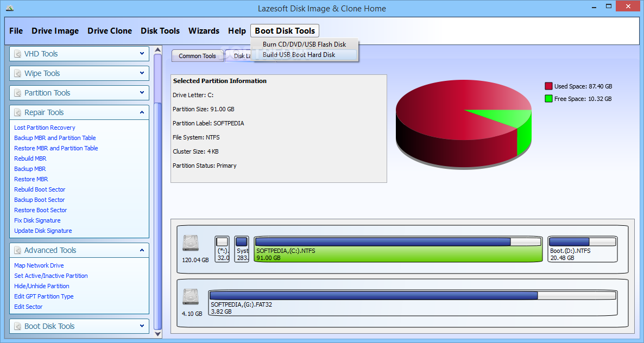Select the Boot (D:) NTFS partition

tap(583, 249)
